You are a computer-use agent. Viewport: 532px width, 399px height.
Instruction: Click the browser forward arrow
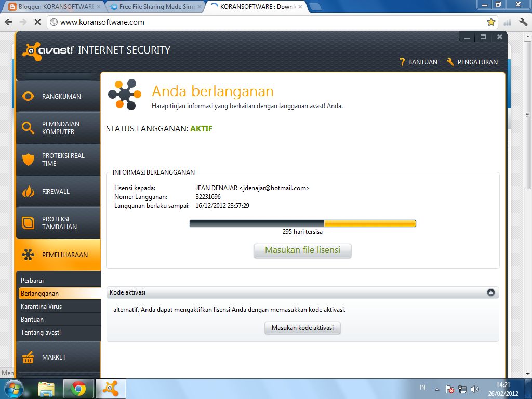coord(23,22)
